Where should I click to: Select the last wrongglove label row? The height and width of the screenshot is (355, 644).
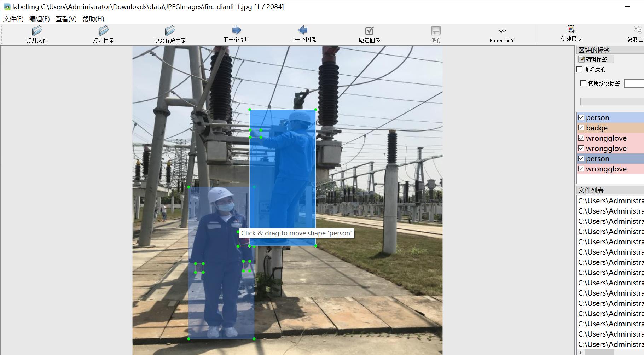pos(610,169)
